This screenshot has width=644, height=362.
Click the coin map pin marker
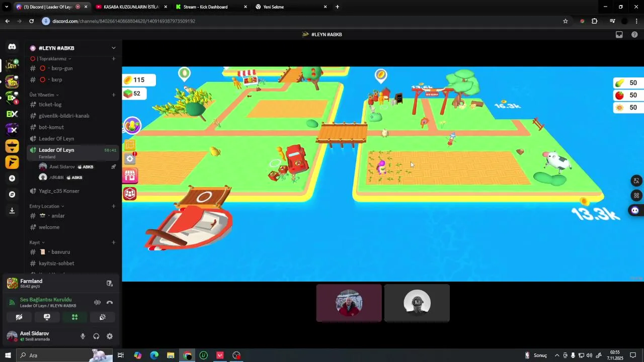[x=381, y=76]
